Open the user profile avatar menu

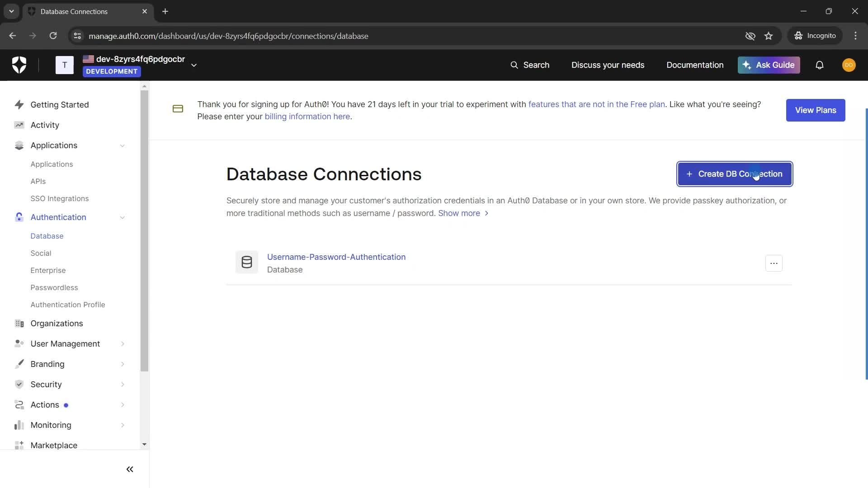(849, 65)
